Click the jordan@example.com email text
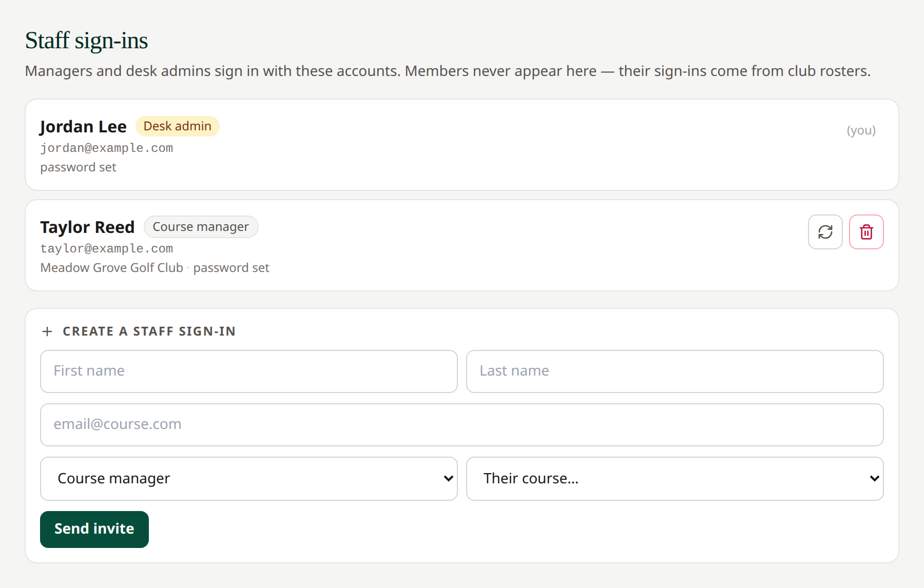This screenshot has height=588, width=924. (107, 148)
